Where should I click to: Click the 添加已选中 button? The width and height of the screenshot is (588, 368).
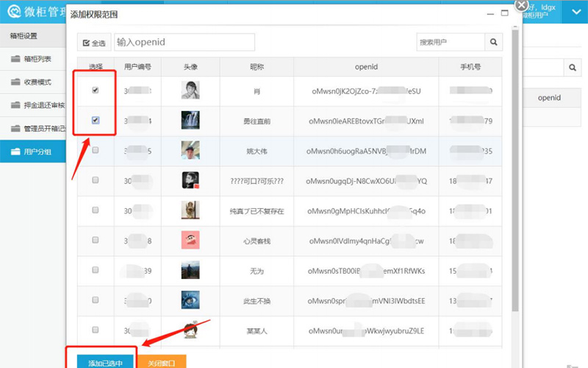click(100, 362)
